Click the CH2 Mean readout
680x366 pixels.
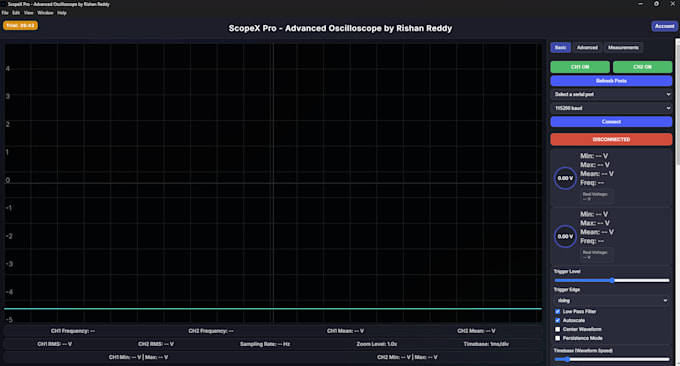click(476, 331)
